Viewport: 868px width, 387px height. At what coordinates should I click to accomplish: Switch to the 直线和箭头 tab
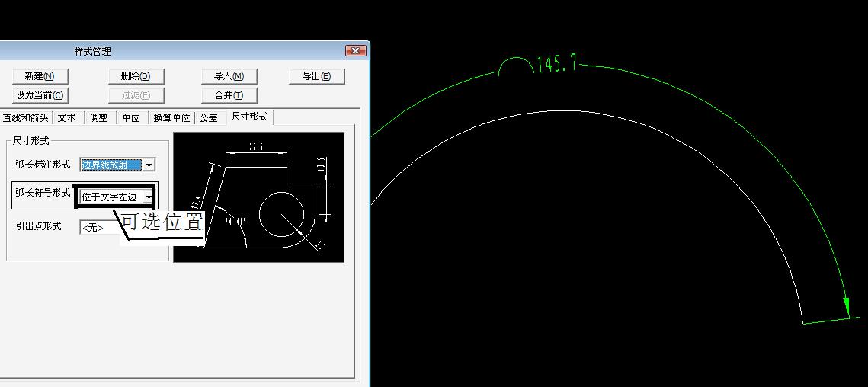[x=25, y=117]
